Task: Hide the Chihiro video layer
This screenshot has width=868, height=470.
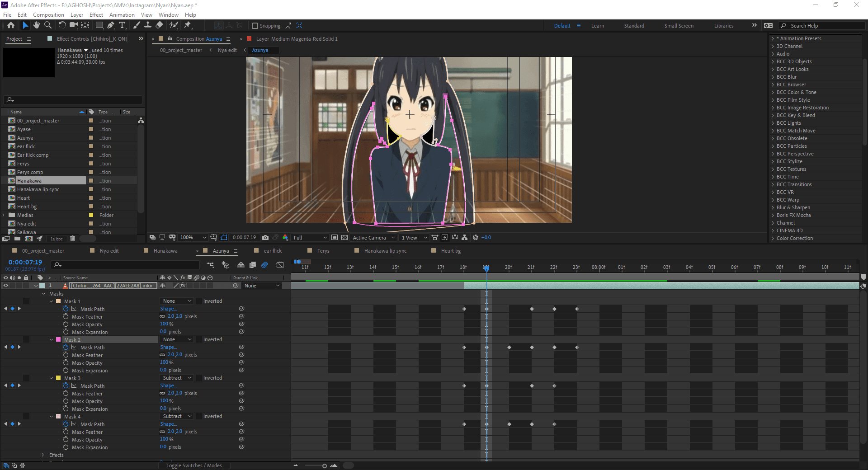Action: (x=6, y=285)
